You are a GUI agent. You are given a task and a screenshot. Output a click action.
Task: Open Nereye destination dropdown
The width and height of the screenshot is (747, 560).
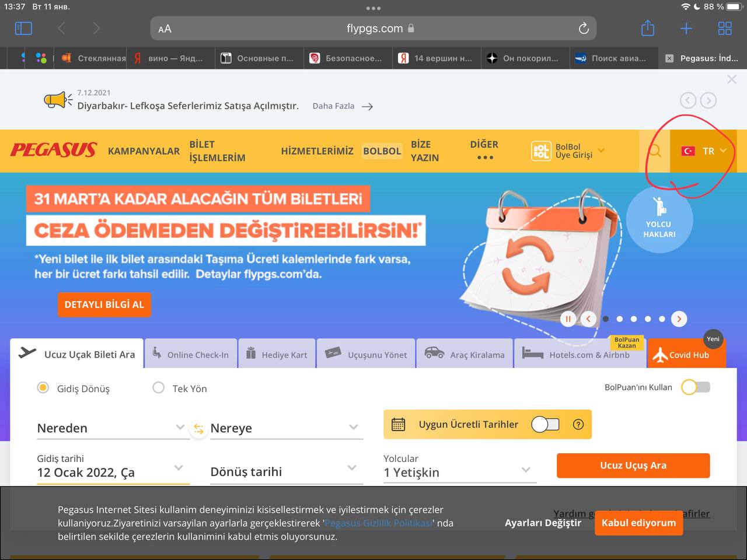(286, 428)
